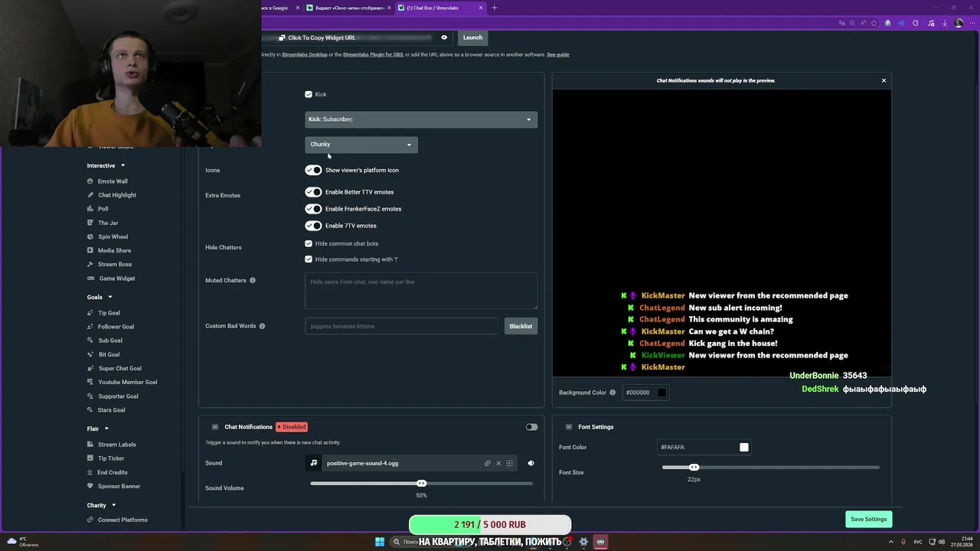Close the chat preview notice
This screenshot has height=551, width=980.
pyautogui.click(x=884, y=80)
